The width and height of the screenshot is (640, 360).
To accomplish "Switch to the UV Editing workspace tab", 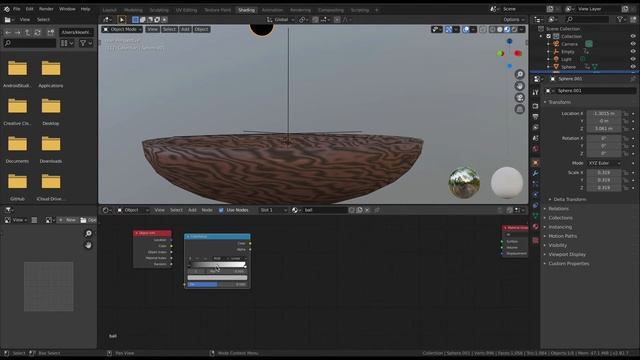I will point(187,10).
